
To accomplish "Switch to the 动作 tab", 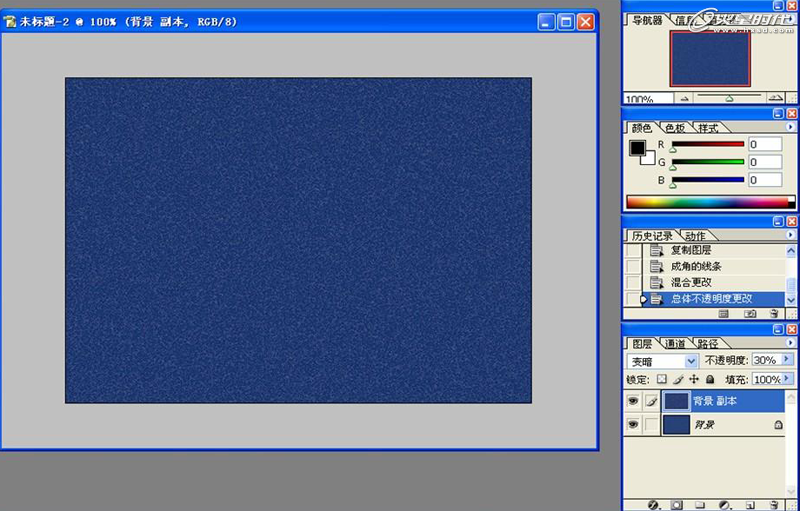I will point(694,236).
